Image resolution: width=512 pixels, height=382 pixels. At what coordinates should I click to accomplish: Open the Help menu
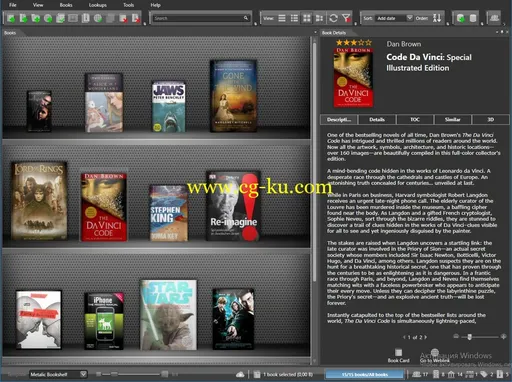(155, 5)
